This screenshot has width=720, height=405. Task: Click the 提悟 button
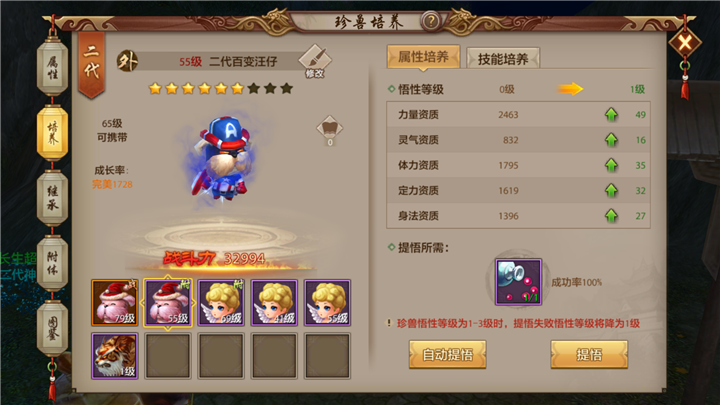coord(589,354)
